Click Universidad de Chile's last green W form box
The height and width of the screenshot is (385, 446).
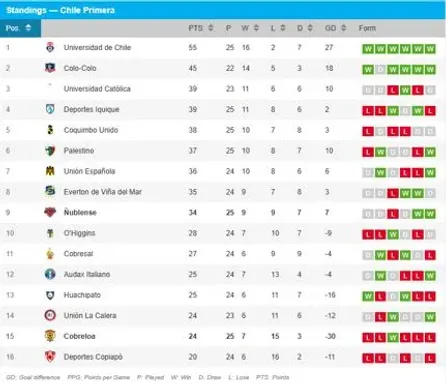430,49
